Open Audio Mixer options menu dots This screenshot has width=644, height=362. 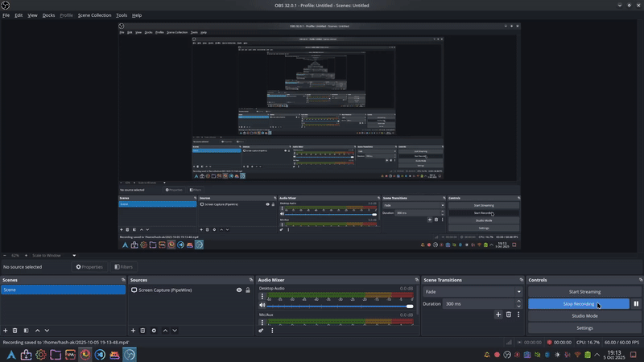(272, 331)
